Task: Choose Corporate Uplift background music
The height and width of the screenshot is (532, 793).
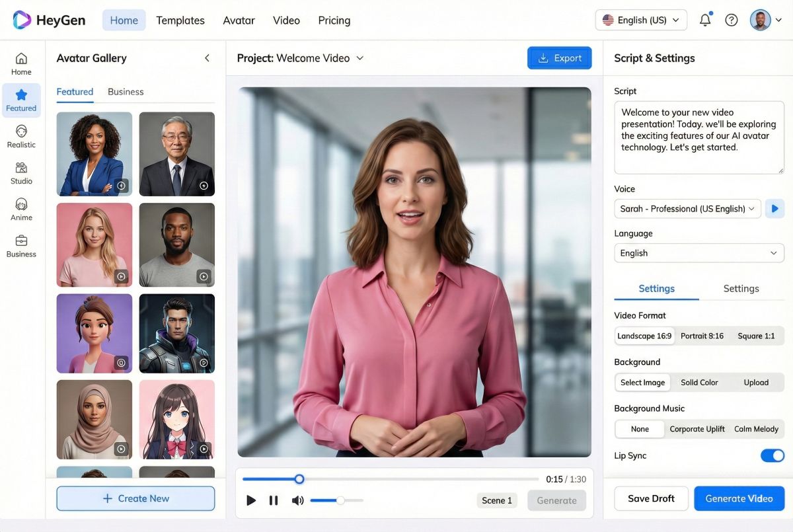Action: tap(697, 429)
